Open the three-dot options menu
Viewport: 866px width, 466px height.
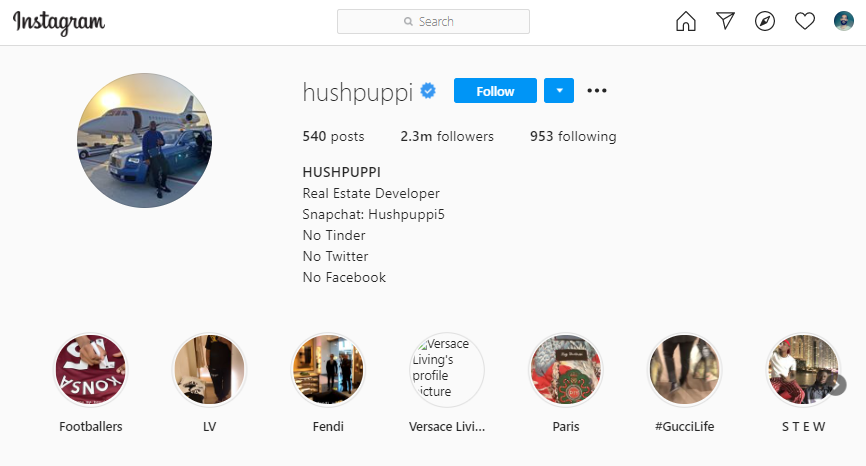[x=596, y=91]
